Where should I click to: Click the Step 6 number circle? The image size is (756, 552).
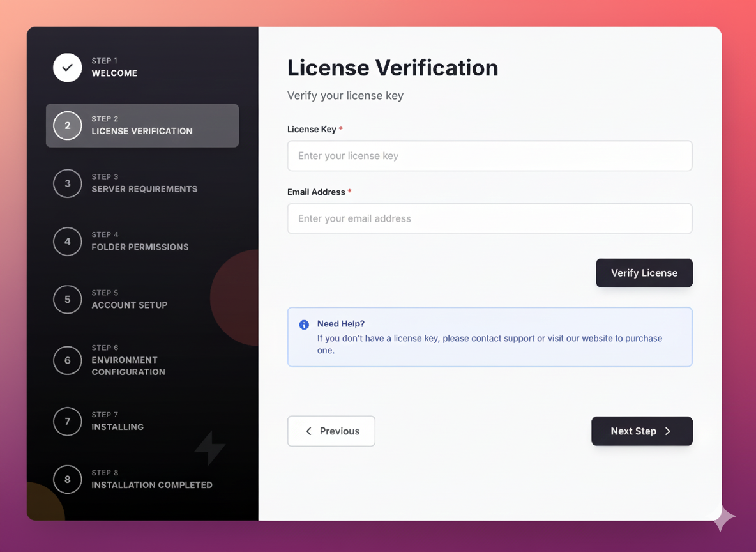point(68,360)
